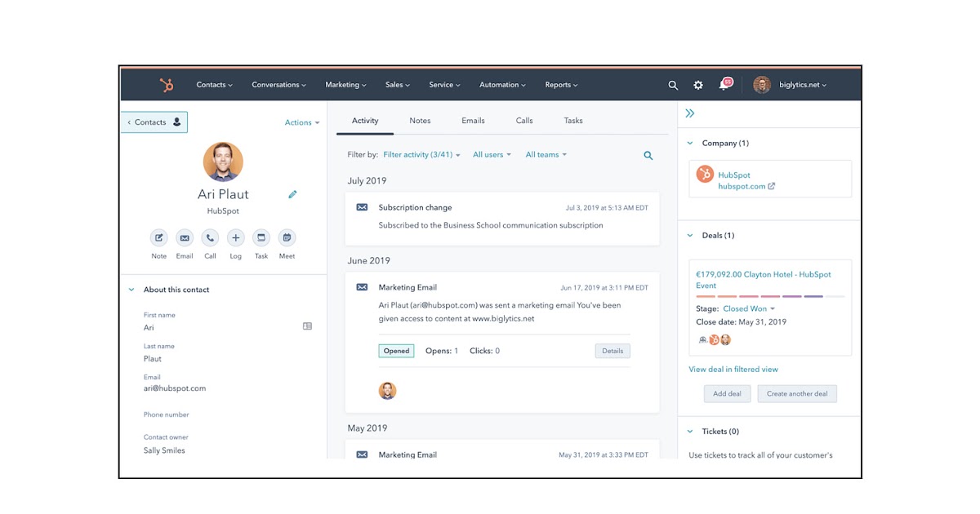Switch to the Tasks tab
Image resolution: width=980 pixels, height=514 pixels.
point(573,121)
